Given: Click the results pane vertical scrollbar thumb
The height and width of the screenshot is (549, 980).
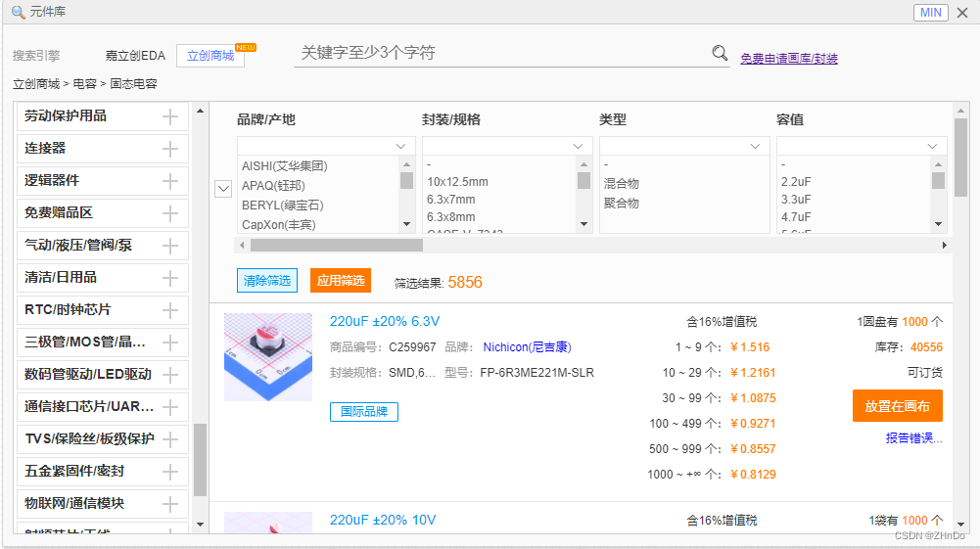Looking at the screenshot, I should pos(960,158).
